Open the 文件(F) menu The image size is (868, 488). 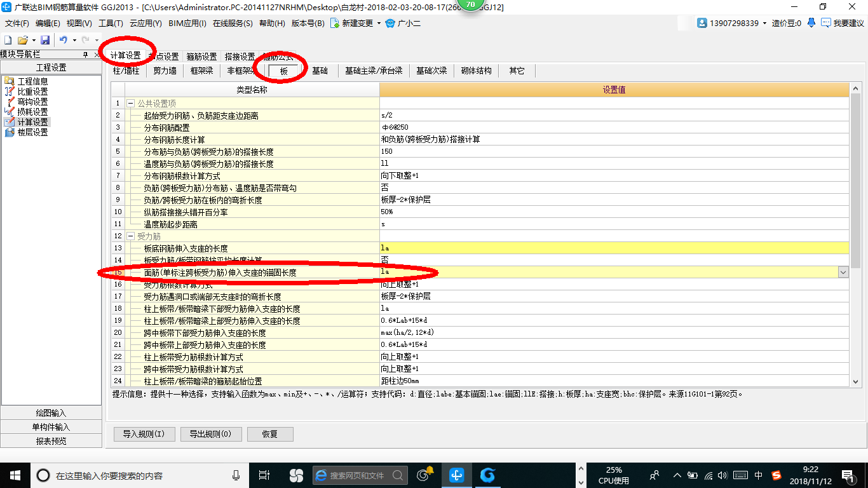tap(18, 23)
